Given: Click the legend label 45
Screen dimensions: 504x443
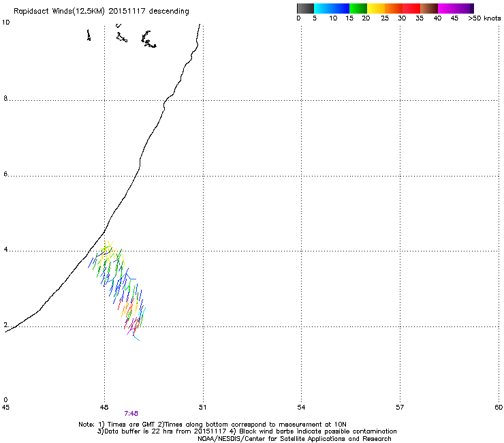Looking at the screenshot, I should point(454,18).
